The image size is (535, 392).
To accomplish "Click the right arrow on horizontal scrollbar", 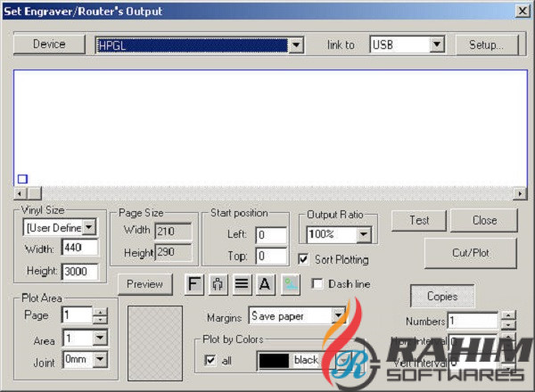I will pyautogui.click(x=520, y=193).
